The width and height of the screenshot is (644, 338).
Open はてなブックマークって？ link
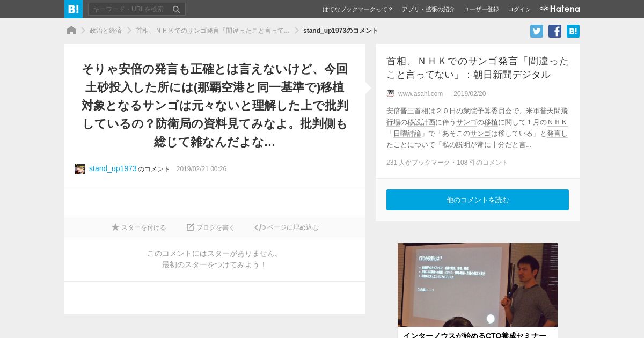tap(357, 9)
